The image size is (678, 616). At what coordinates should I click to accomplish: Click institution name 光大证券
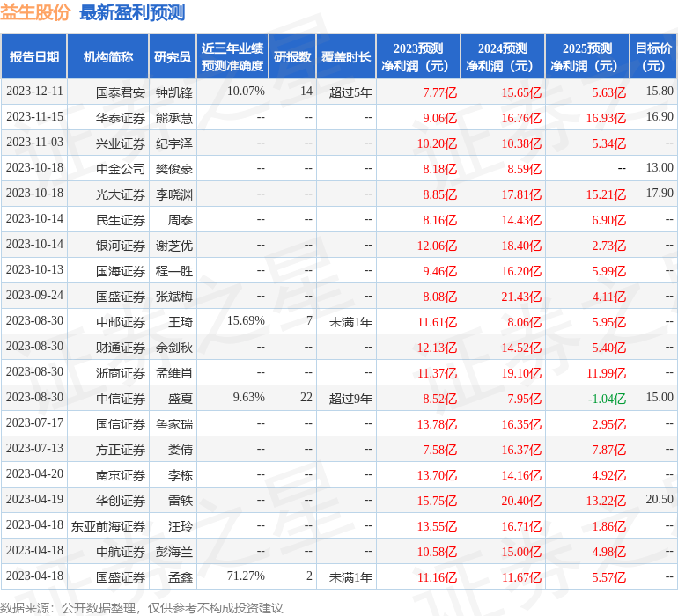click(121, 194)
